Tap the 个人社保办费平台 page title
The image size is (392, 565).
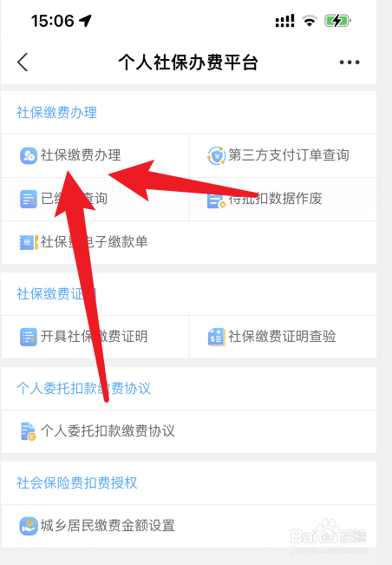188,62
